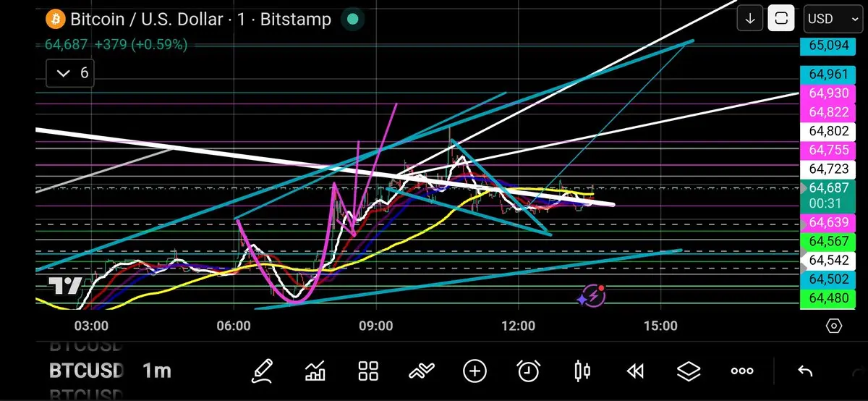Create an alert with the alarm clock icon
Viewport: 868px width, 401px height.
529,371
